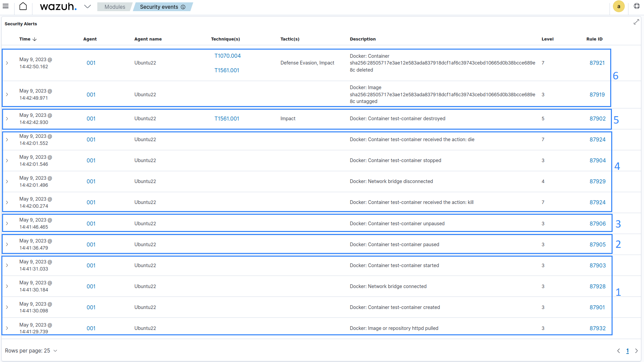The width and height of the screenshot is (644, 362).
Task: Open rule ID 87932
Action: click(597, 328)
